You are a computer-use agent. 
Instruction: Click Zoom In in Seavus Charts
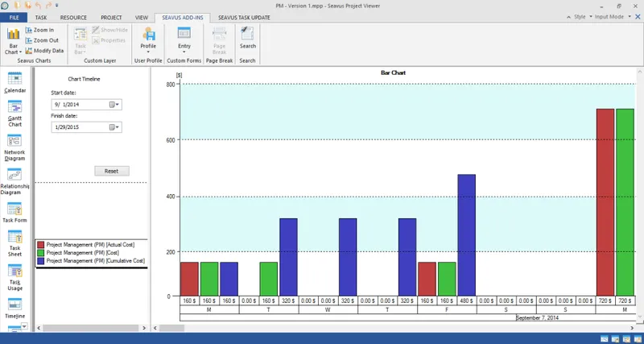click(39, 30)
